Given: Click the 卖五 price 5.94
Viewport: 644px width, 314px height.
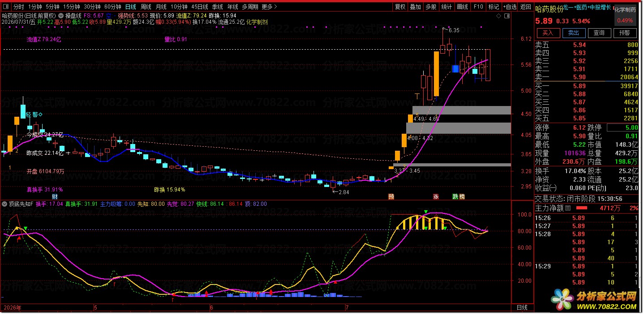Looking at the screenshot, I should 580,45.
